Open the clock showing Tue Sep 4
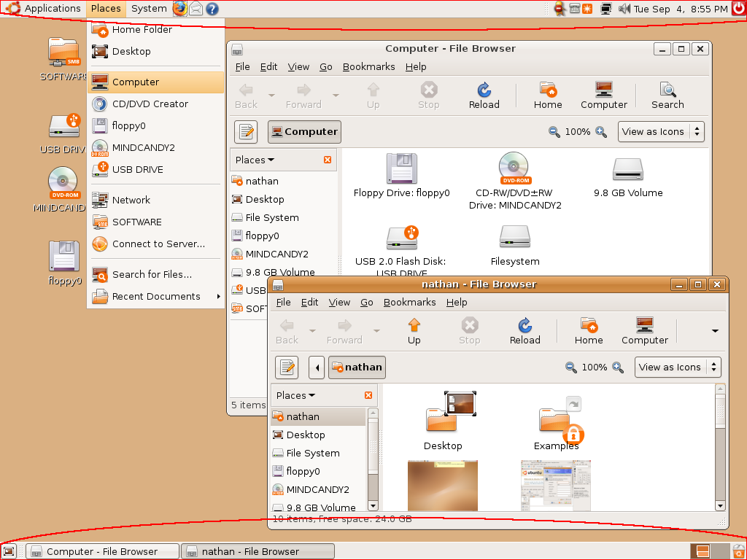Viewport: 747px width, 560px height. tap(681, 9)
